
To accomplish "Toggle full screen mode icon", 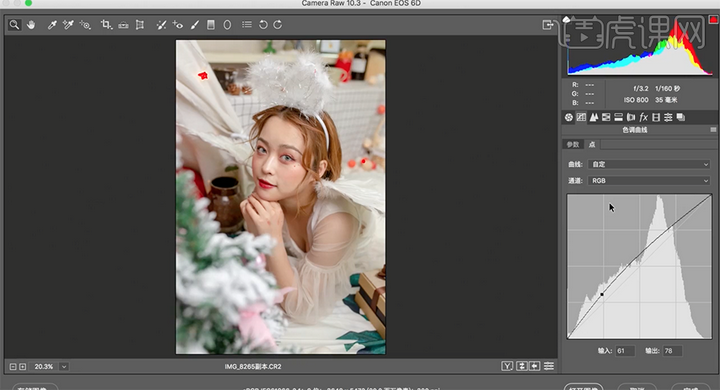I will 547,25.
